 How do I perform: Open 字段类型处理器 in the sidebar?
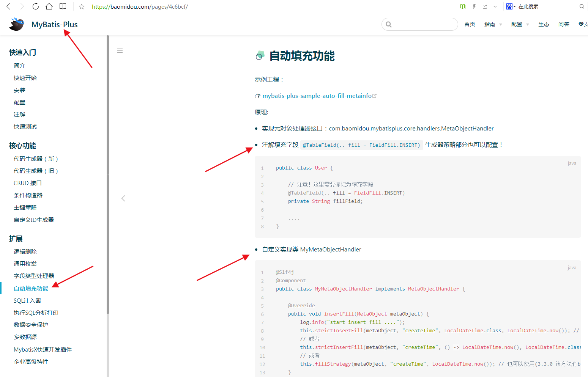coord(34,276)
